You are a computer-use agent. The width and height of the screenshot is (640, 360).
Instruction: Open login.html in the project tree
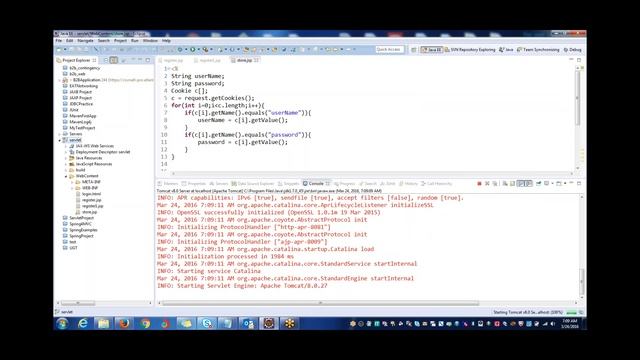91,194
